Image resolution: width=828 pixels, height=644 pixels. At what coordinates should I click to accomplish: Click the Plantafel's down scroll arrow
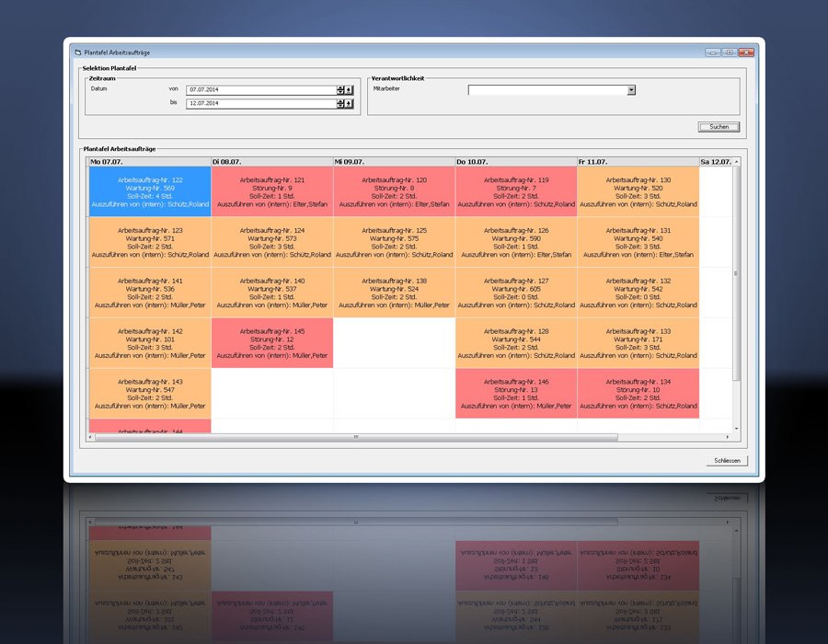pos(736,429)
